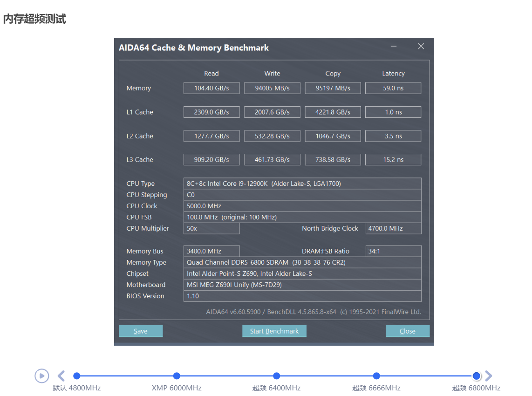Click L2 Cache Read value 1277.7 GB/s

211,136
